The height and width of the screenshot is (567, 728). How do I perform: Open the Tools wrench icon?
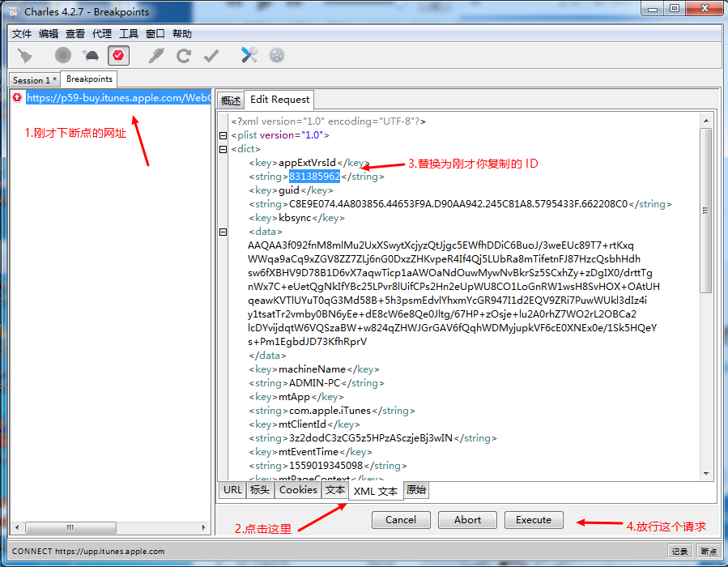coord(249,55)
